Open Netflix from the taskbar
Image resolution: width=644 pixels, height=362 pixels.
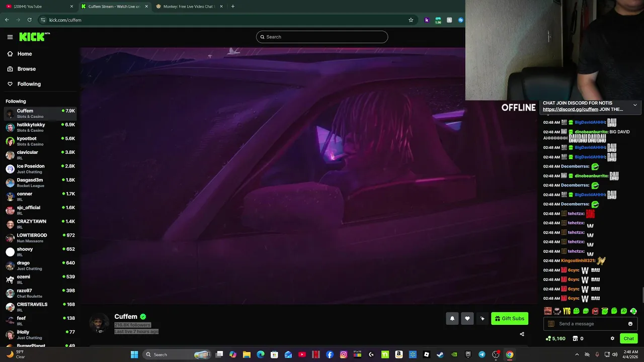coord(316,354)
